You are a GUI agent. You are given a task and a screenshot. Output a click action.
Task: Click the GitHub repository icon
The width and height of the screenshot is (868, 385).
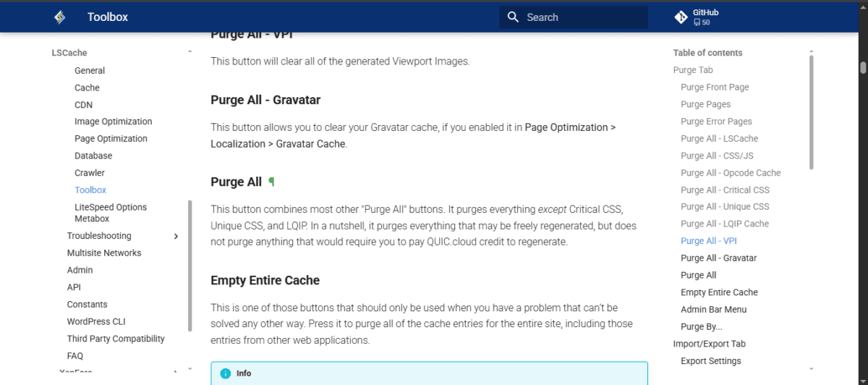681,17
